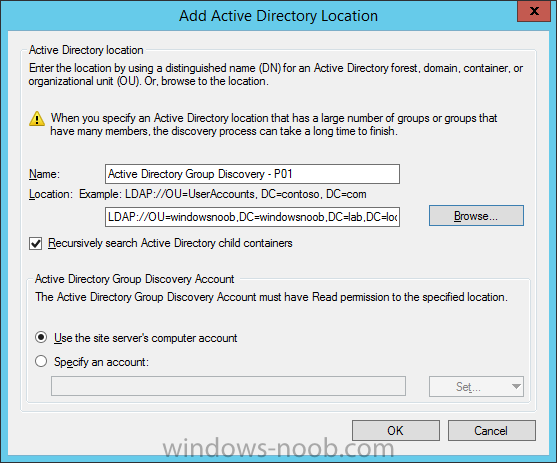Image resolution: width=557 pixels, height=463 pixels.
Task: Click the Recursively search label text
Action: (x=170, y=243)
